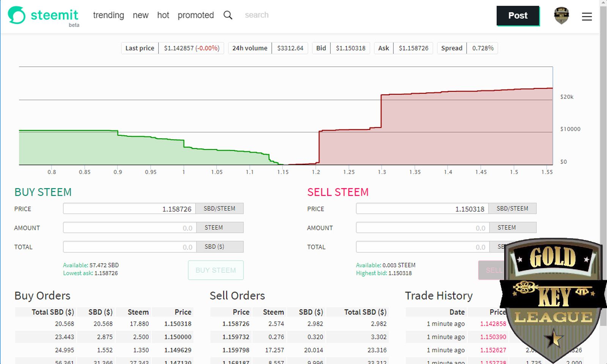Image resolution: width=607 pixels, height=364 pixels.
Task: Click the Sell Steem total field
Action: (422, 247)
